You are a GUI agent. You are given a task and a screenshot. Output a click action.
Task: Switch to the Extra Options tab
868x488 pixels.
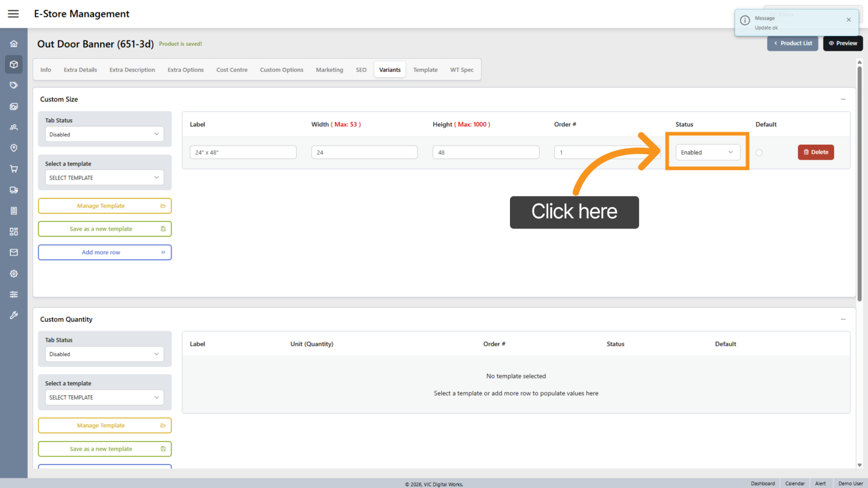(185, 70)
